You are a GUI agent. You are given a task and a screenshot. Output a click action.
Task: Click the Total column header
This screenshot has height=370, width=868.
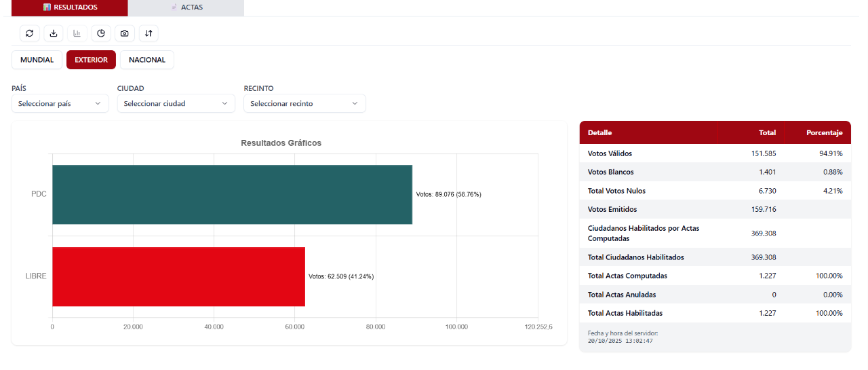(767, 132)
